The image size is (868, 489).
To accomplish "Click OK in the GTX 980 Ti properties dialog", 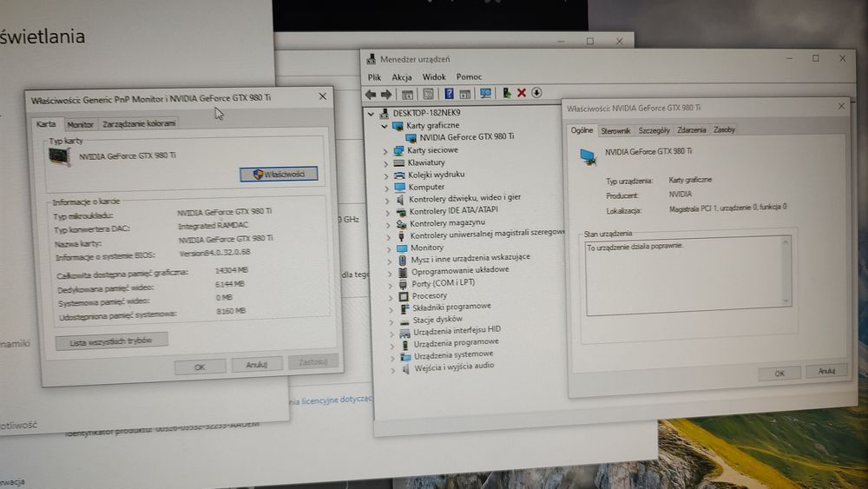I will 779,373.
